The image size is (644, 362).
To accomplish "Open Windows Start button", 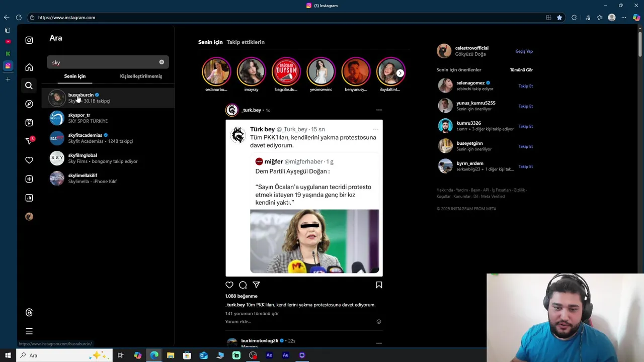I will pyautogui.click(x=8, y=355).
